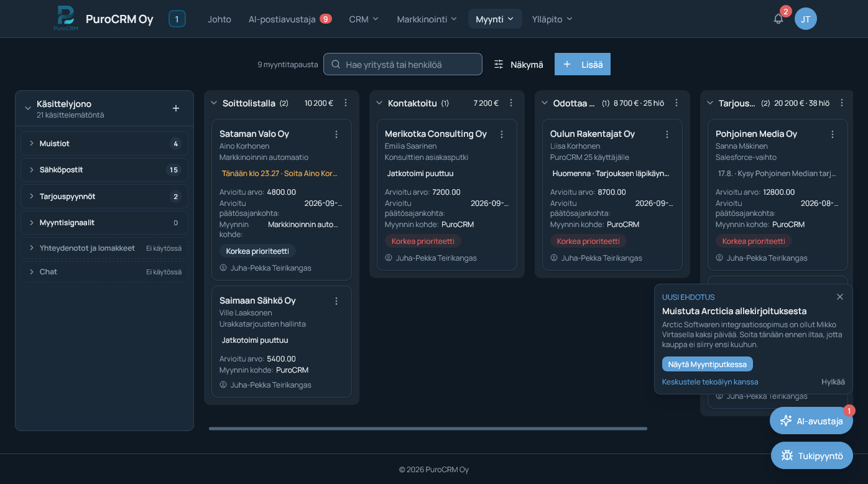Click owner icon on Saimaan Sähkö card
The width and height of the screenshot is (868, 484).
tap(223, 384)
